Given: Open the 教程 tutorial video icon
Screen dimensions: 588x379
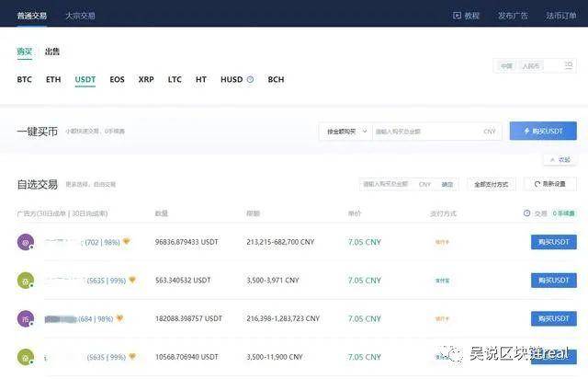Looking at the screenshot, I should 457,16.
